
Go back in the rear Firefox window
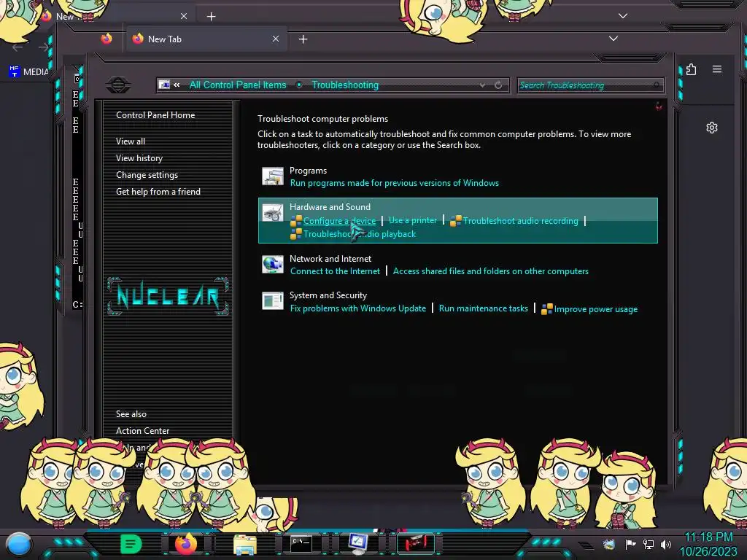(18, 47)
